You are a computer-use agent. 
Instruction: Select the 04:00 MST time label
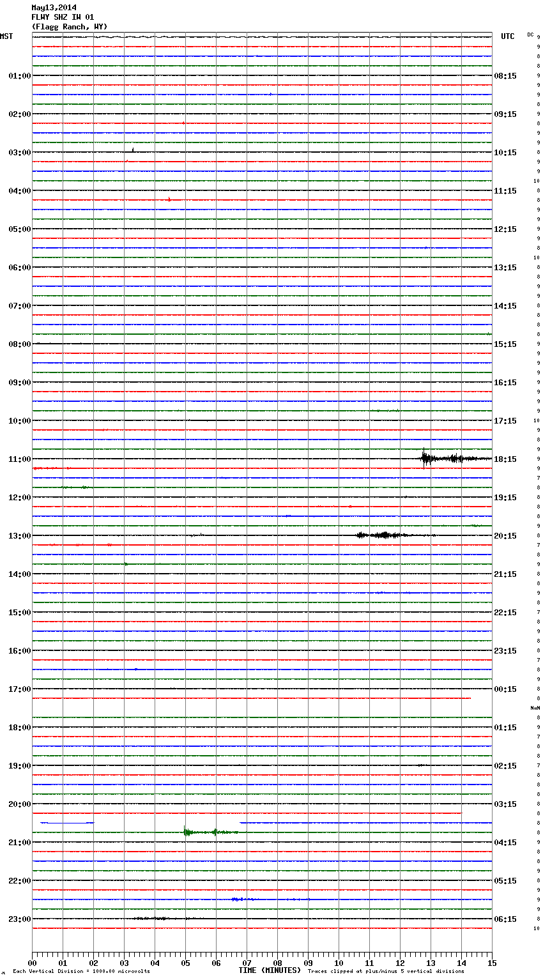point(20,191)
